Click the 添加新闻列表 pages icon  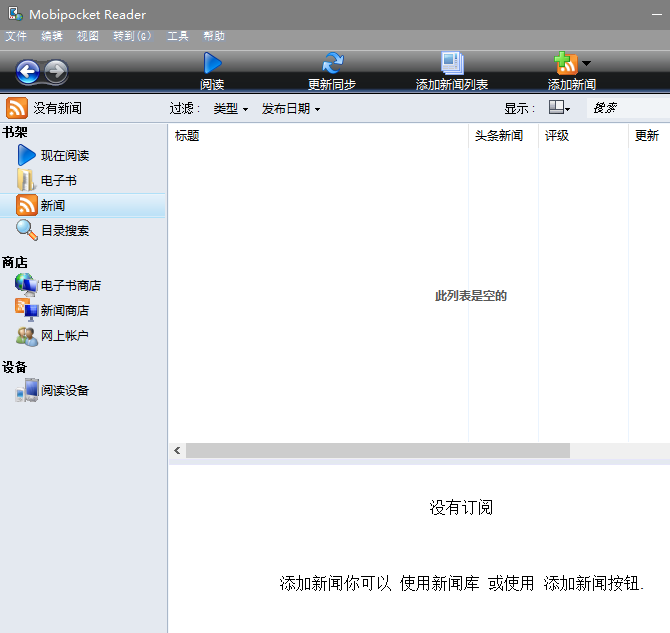point(452,63)
